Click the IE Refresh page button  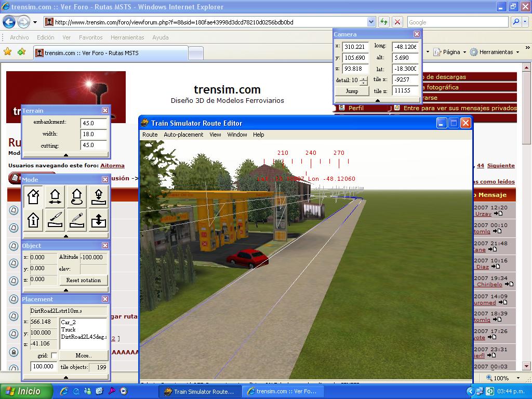[x=384, y=22]
